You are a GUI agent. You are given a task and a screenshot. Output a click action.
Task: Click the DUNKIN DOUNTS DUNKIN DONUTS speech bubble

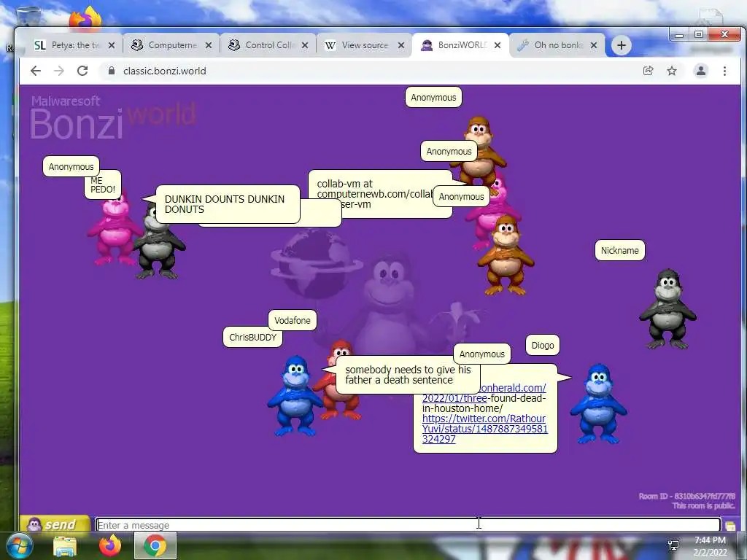click(x=228, y=204)
